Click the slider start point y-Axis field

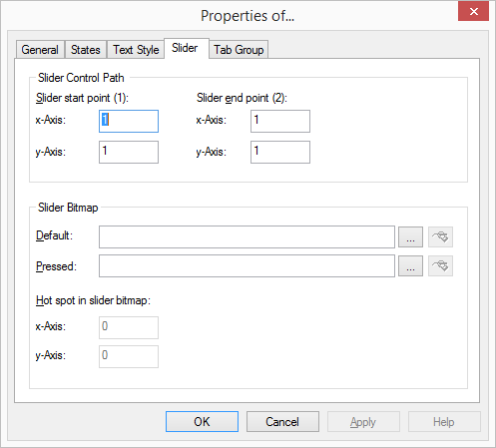click(129, 152)
